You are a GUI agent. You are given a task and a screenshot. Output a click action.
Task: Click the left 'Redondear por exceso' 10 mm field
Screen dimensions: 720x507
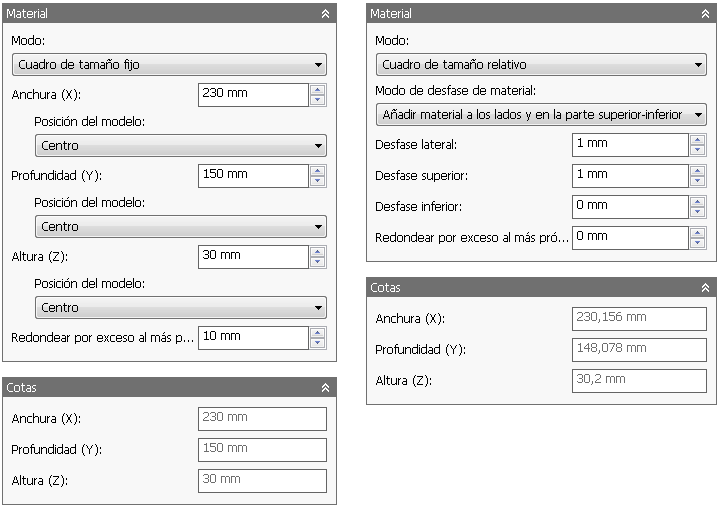(x=253, y=338)
